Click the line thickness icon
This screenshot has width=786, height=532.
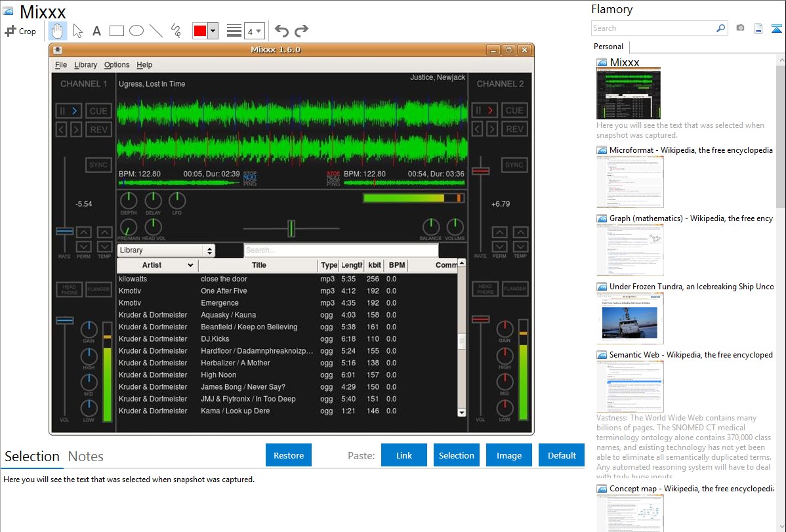click(x=234, y=31)
